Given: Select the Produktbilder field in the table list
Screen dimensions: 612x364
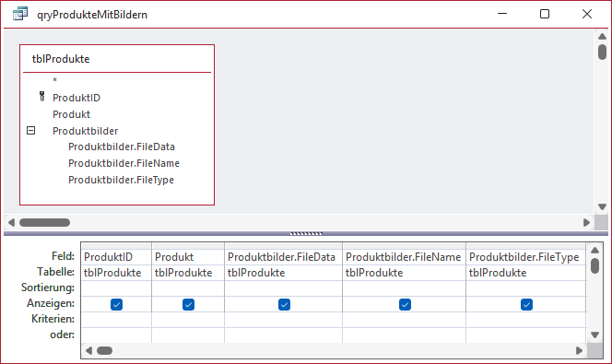Looking at the screenshot, I should click(x=86, y=131).
